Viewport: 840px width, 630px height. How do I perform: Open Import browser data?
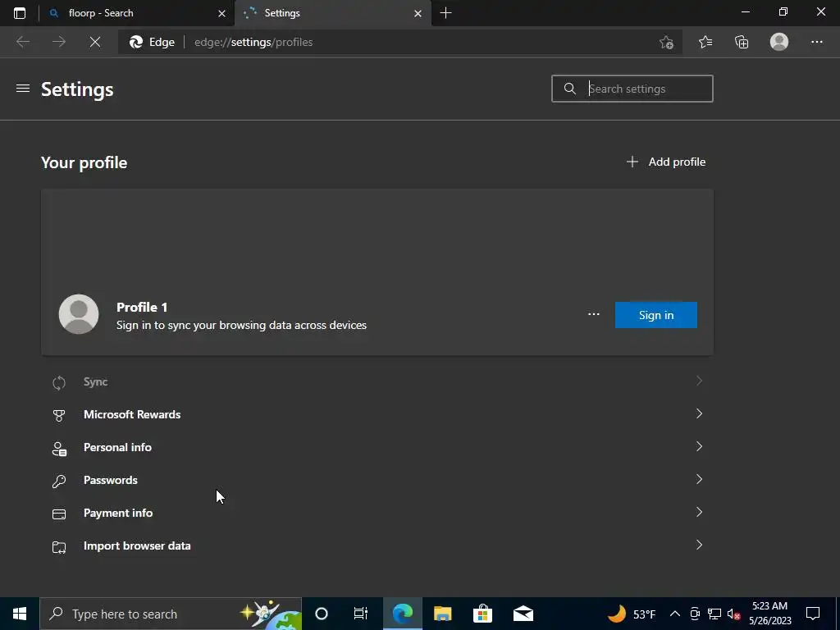click(377, 546)
